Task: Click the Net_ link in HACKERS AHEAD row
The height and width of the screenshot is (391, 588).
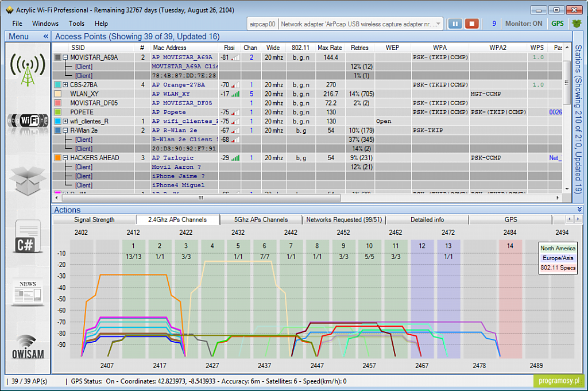Action: [555, 158]
